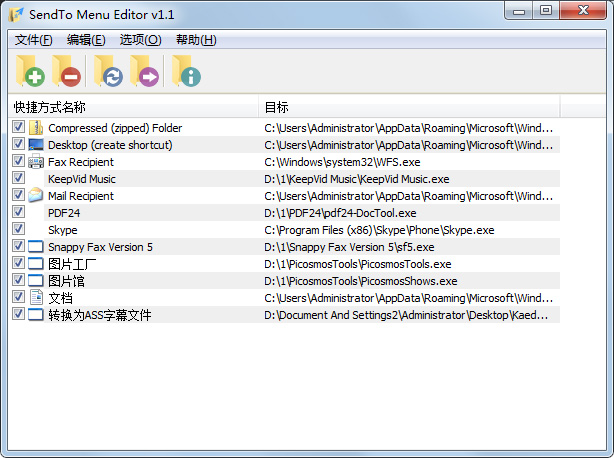Select the Compressed (zipped) Folder entry
Viewport: 614px width, 458px height.
point(115,128)
